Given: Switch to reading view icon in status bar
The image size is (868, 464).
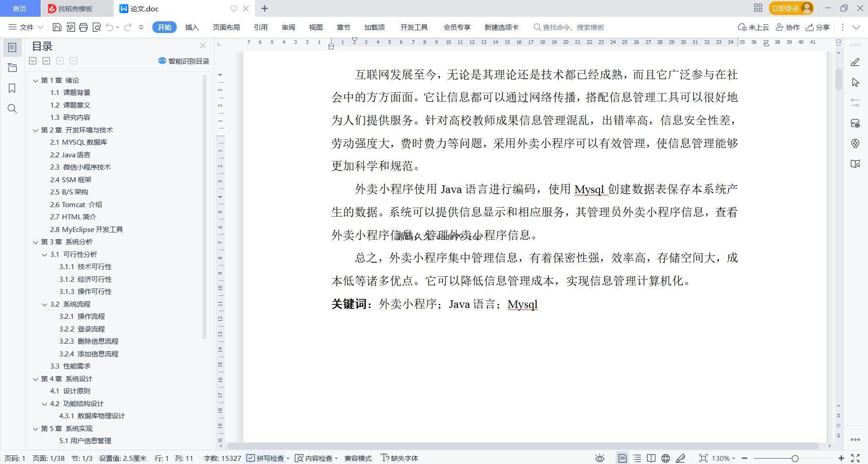Looking at the screenshot, I should [651, 458].
